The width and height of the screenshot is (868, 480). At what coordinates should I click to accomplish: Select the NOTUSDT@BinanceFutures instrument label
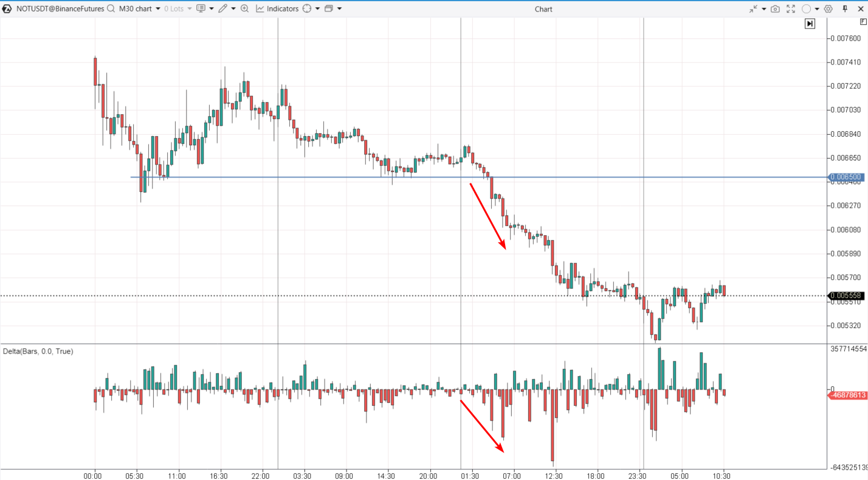pos(60,9)
